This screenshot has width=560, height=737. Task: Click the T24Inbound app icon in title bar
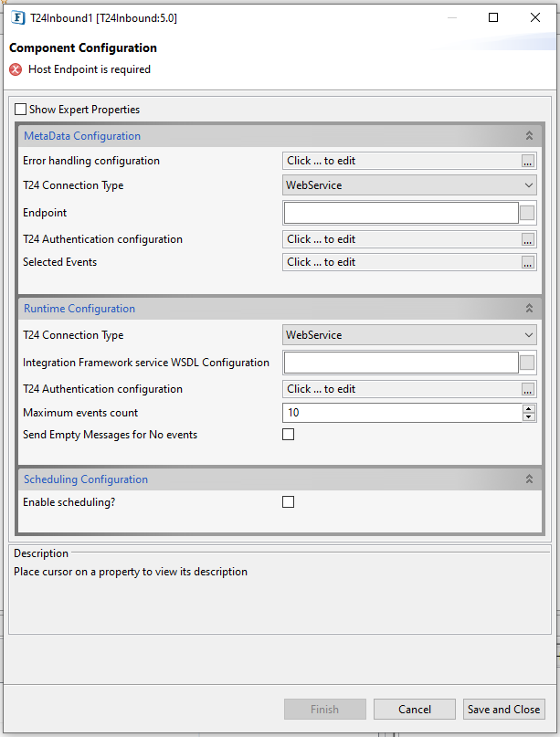click(x=18, y=18)
